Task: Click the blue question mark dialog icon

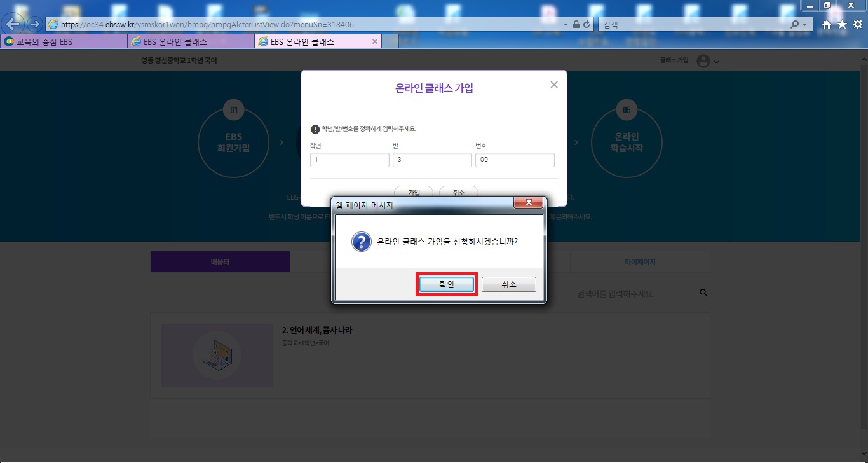Action: 362,242
